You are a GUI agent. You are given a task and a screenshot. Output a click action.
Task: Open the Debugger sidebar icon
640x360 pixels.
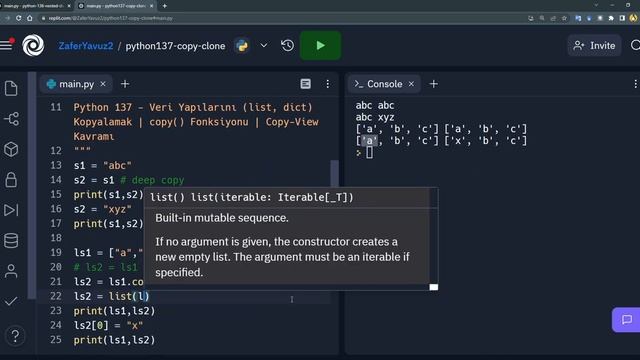tap(11, 210)
